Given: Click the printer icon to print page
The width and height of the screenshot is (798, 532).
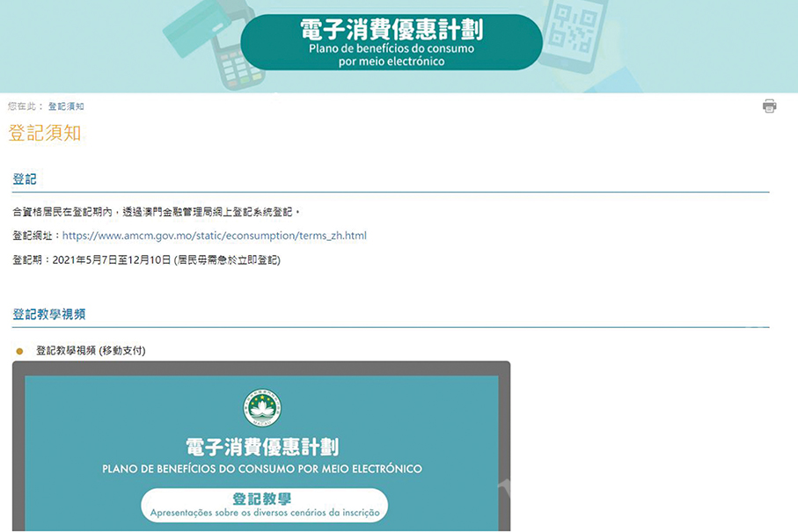Looking at the screenshot, I should click(x=769, y=106).
